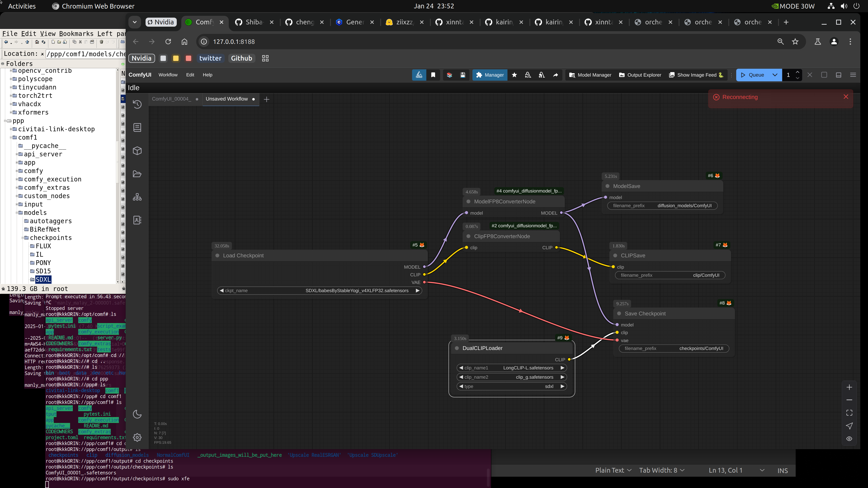The width and height of the screenshot is (868, 488).
Task: Toggle link visibility eye icon
Action: coord(849,439)
